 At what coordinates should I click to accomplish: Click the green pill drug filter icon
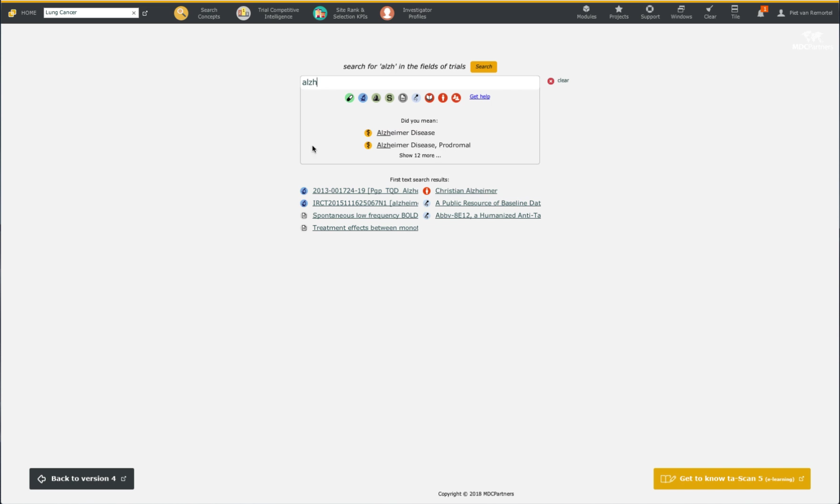tap(349, 98)
